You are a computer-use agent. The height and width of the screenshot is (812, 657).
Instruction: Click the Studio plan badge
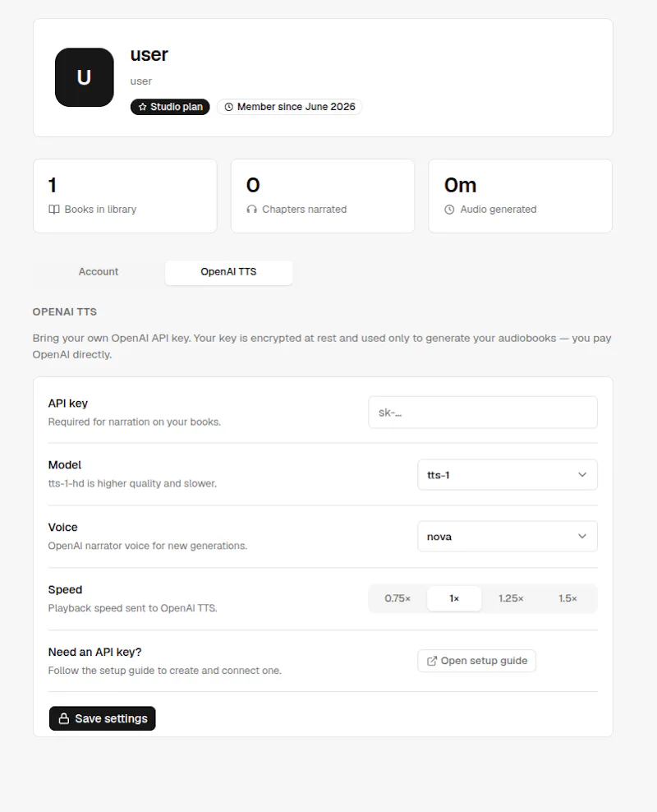tap(170, 107)
